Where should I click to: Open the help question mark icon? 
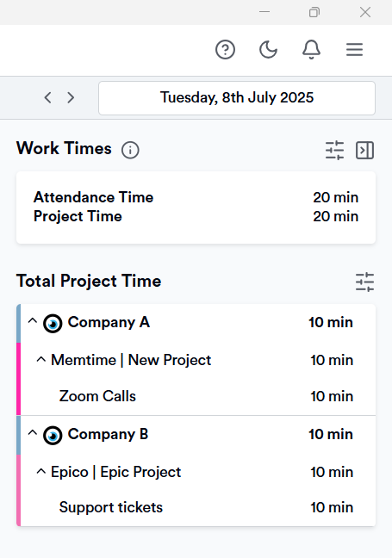click(225, 50)
